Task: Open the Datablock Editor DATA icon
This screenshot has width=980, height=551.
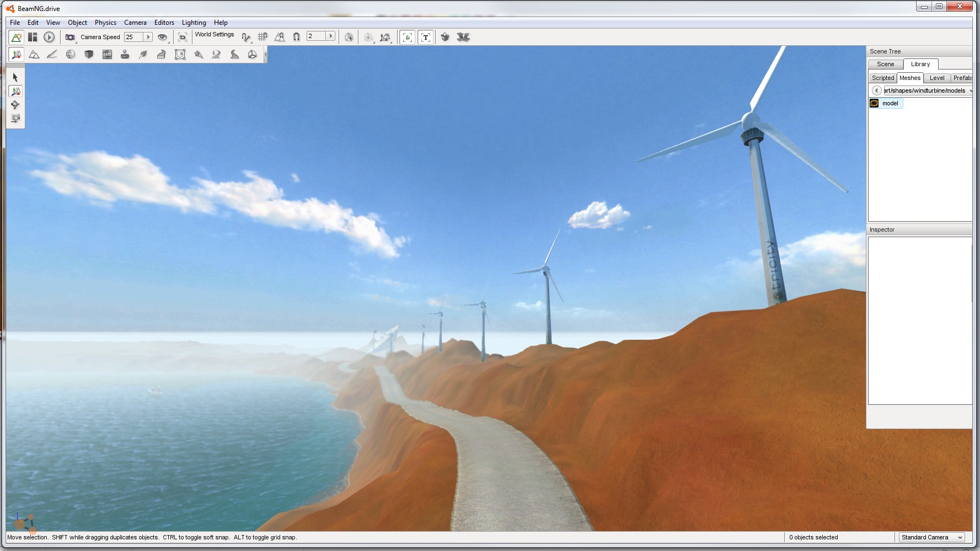Action: (107, 54)
